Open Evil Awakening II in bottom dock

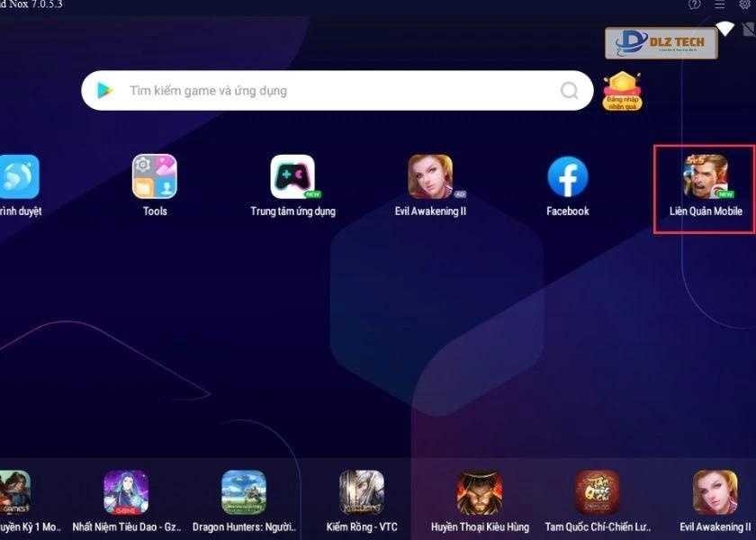tap(715, 493)
